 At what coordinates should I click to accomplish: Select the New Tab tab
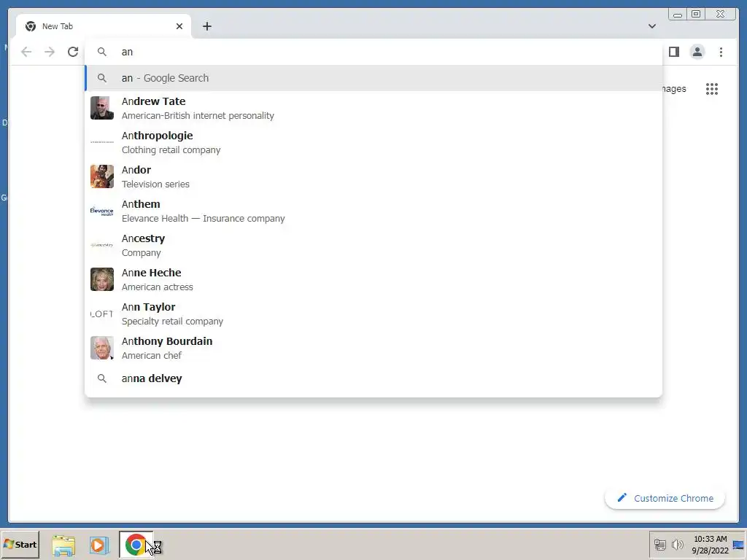click(104, 26)
